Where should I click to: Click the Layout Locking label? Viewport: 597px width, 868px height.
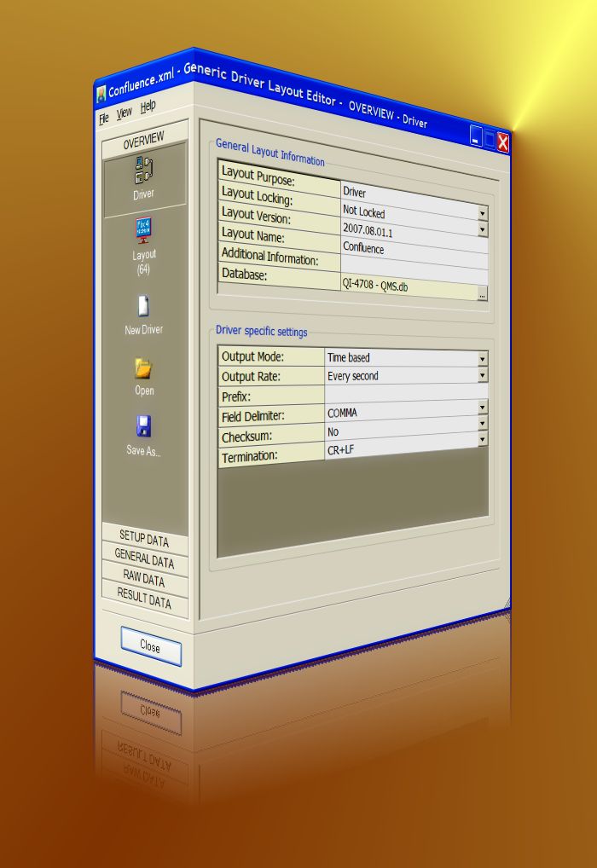(x=258, y=195)
